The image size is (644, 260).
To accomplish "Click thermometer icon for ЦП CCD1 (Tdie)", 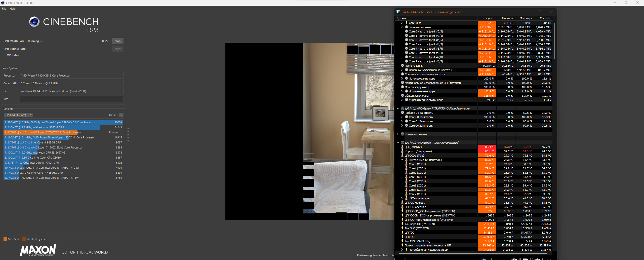I will tap(403, 156).
